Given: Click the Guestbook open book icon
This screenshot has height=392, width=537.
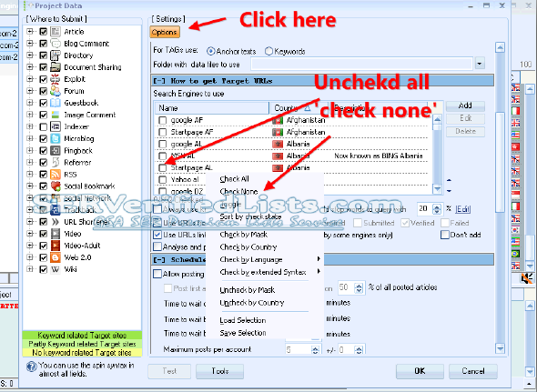Looking at the screenshot, I should (x=56, y=103).
